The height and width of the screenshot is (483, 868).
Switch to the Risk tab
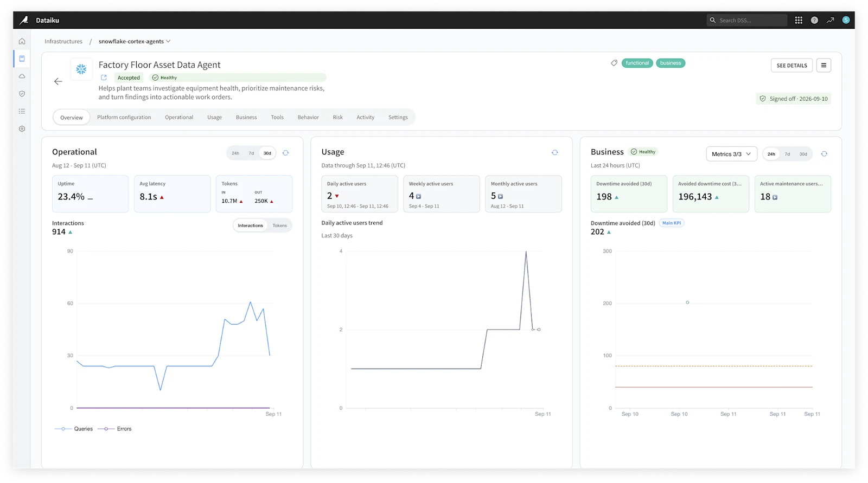pyautogui.click(x=338, y=117)
